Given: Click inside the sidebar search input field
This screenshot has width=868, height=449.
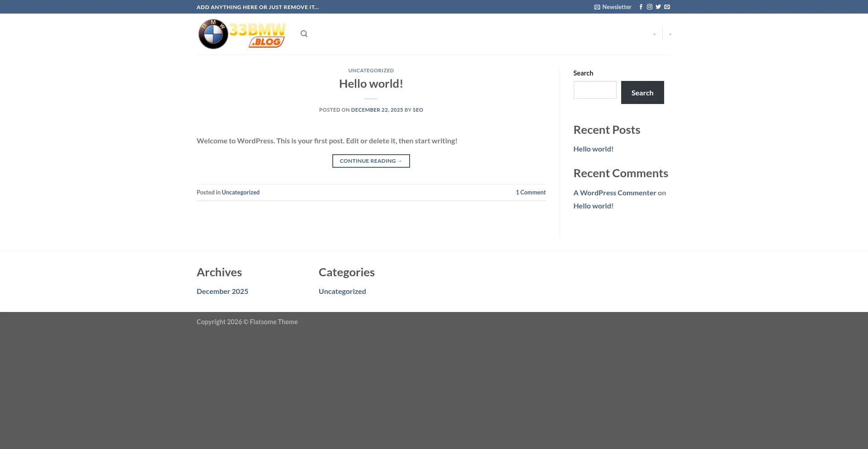Looking at the screenshot, I should point(594,90).
